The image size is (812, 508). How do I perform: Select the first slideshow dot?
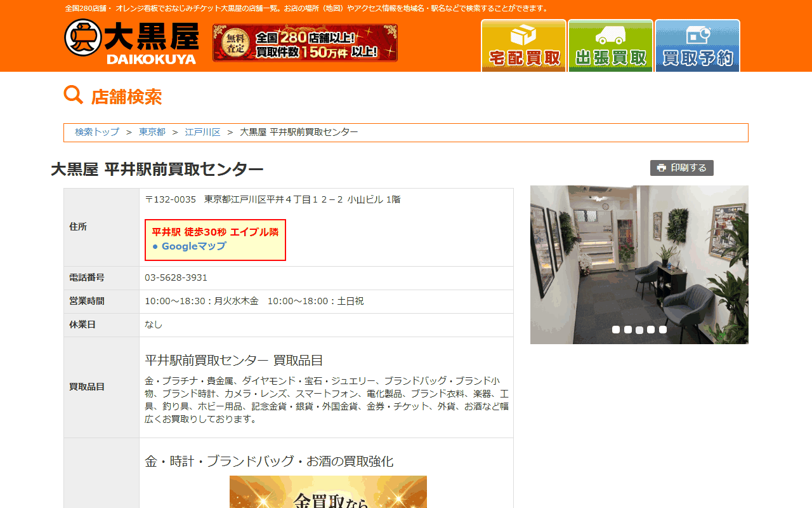click(x=616, y=330)
